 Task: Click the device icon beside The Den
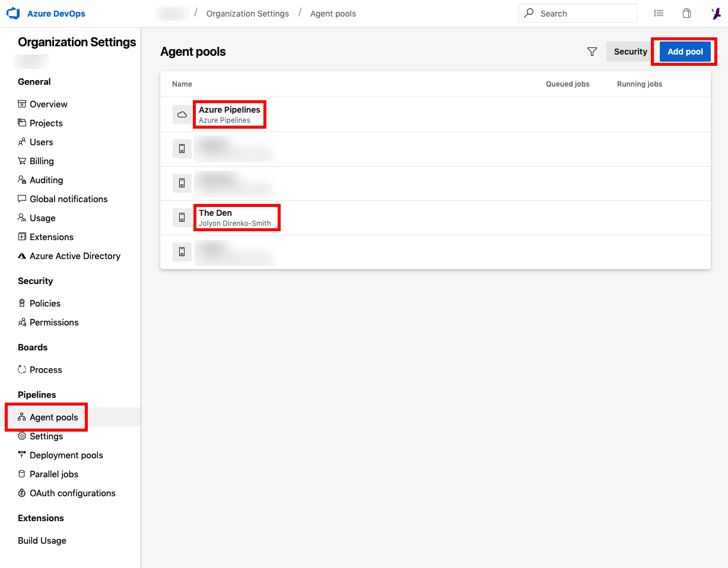point(182,218)
